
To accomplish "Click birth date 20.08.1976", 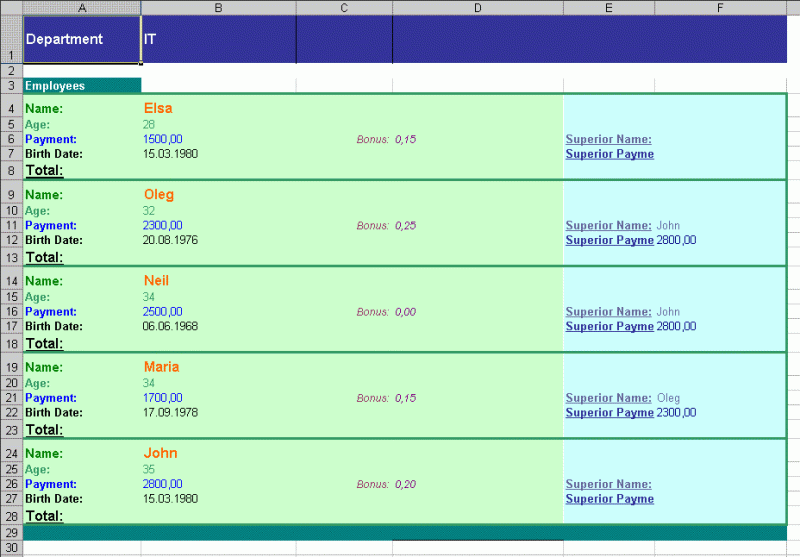I will (x=170, y=240).
